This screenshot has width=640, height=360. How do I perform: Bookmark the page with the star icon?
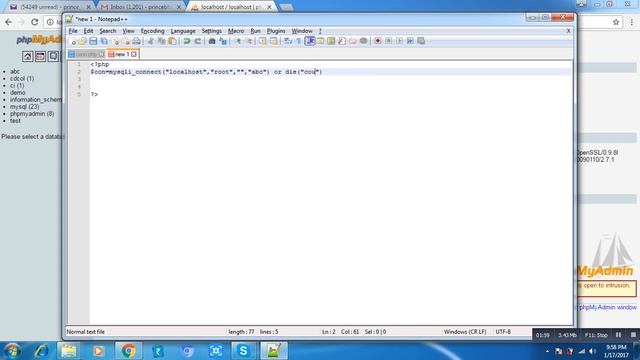(616, 22)
